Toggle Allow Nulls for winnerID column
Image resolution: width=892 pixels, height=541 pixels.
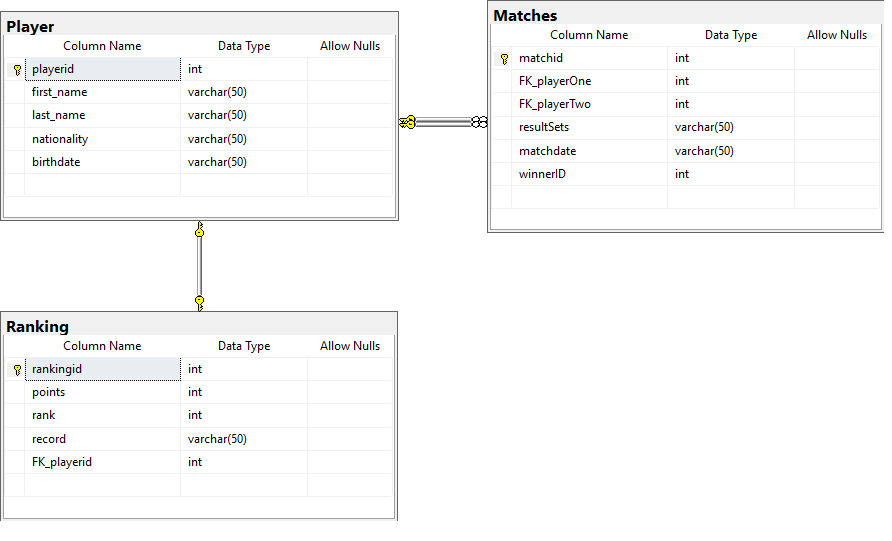837,174
